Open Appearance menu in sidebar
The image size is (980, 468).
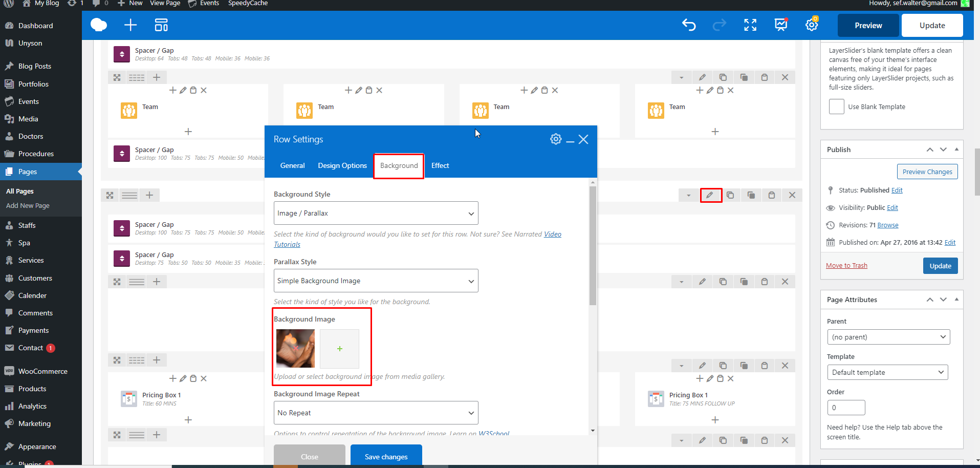coord(41,446)
